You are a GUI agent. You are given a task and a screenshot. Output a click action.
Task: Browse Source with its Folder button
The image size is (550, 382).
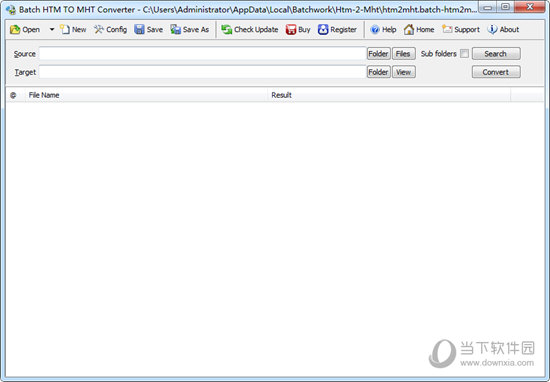378,54
